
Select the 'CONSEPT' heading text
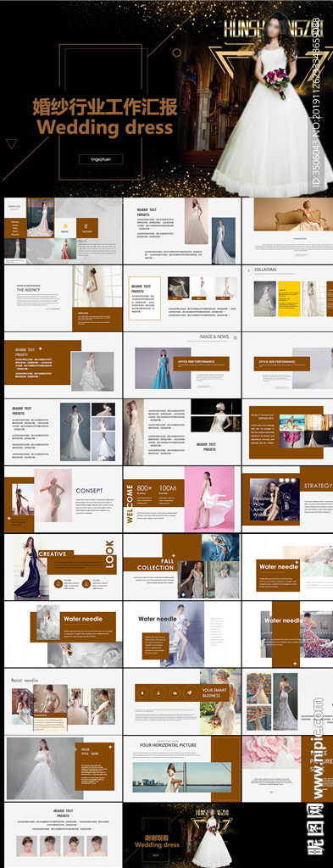[89, 491]
